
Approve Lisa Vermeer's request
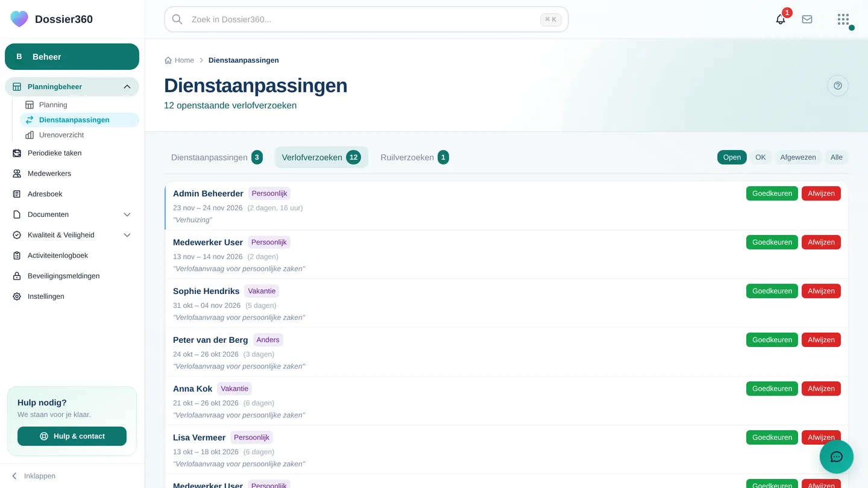pyautogui.click(x=772, y=437)
